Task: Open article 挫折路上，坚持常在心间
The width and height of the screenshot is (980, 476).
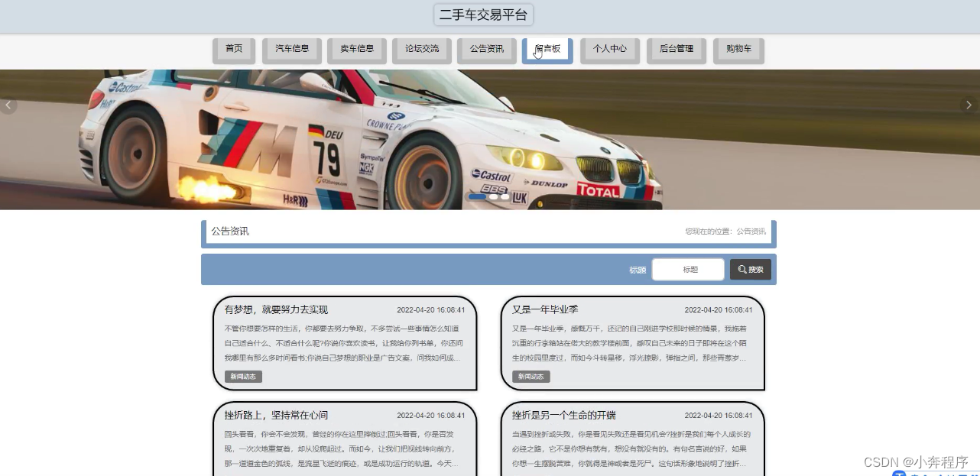Action: point(276,415)
